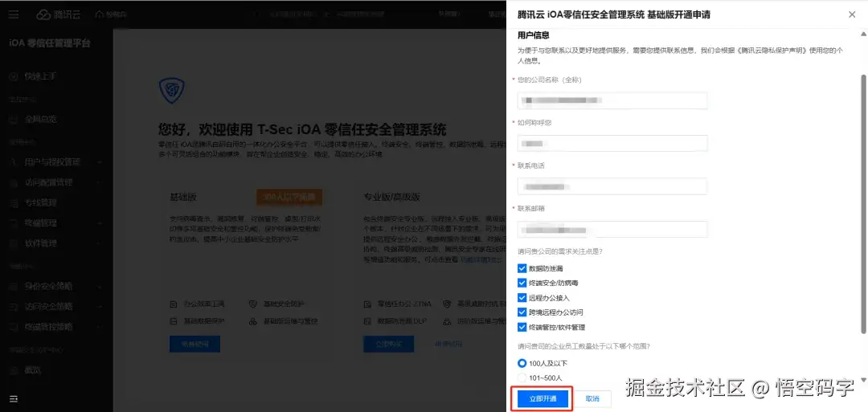Click the 办公效率工具 feature icon

(174, 304)
